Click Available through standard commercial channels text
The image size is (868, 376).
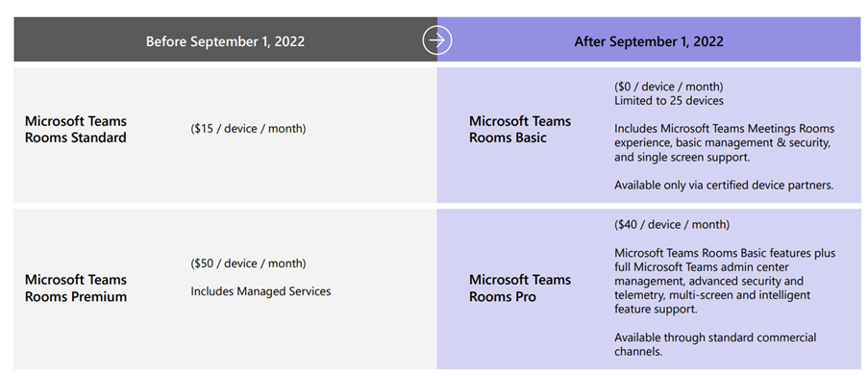point(715,344)
